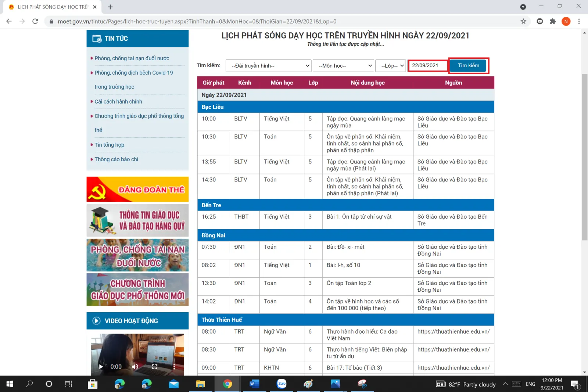
Task: Open a new browser tab
Action: [x=110, y=7]
